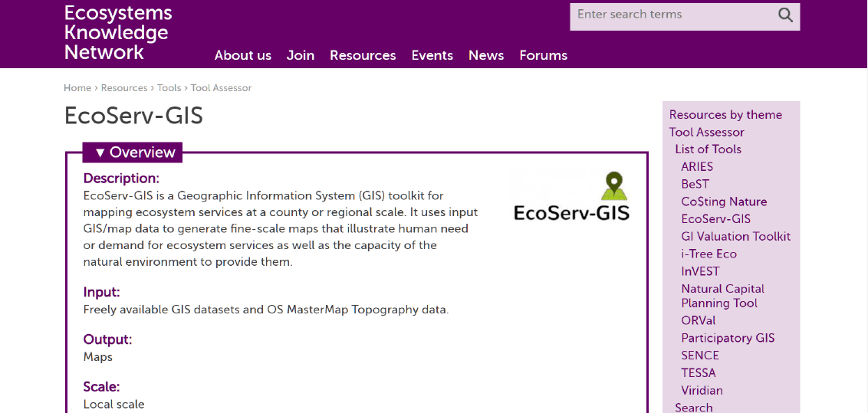The image size is (868, 413).
Task: Collapse the Overview section
Action: 134,152
